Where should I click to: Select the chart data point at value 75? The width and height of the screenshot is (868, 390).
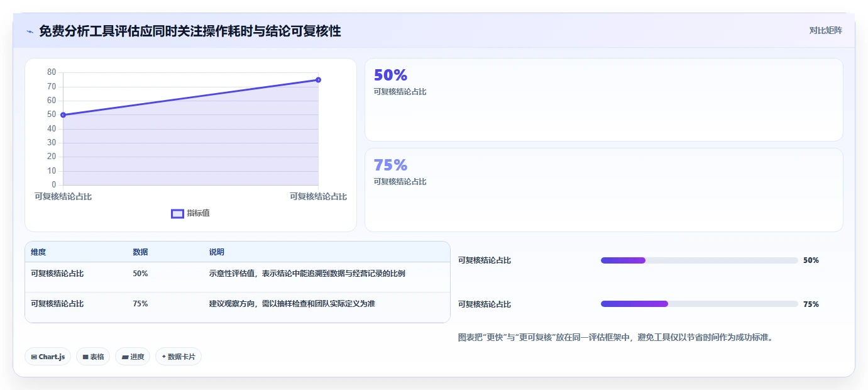318,80
